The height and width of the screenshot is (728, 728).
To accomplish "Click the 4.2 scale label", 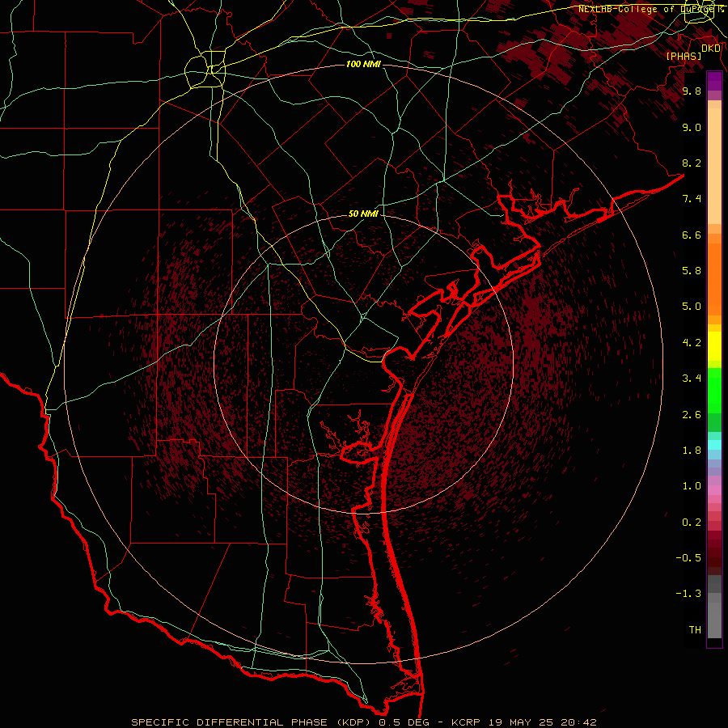I will click(x=692, y=343).
